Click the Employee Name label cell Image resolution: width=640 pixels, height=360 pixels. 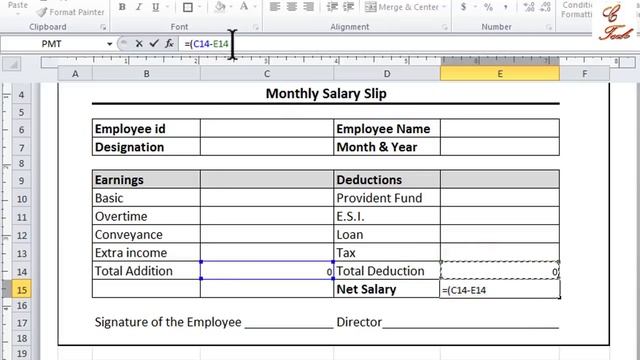[x=387, y=129]
